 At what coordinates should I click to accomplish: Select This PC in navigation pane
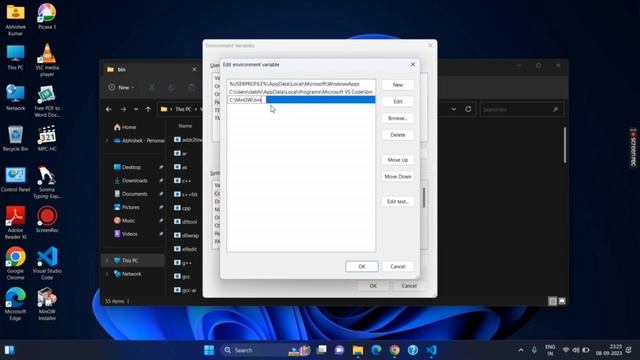point(133,260)
